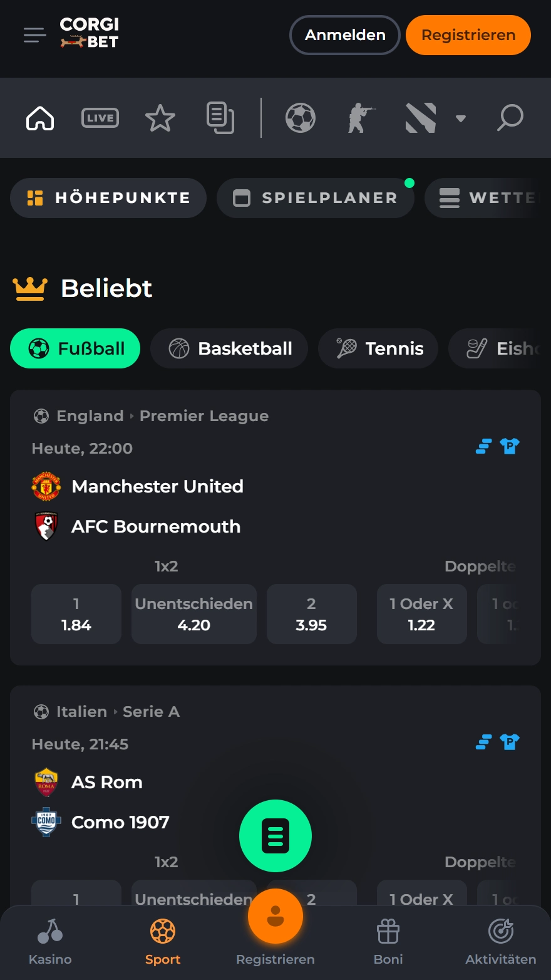551x980 pixels.
Task: Switch to the SPIELPLANER tab
Action: [315, 197]
